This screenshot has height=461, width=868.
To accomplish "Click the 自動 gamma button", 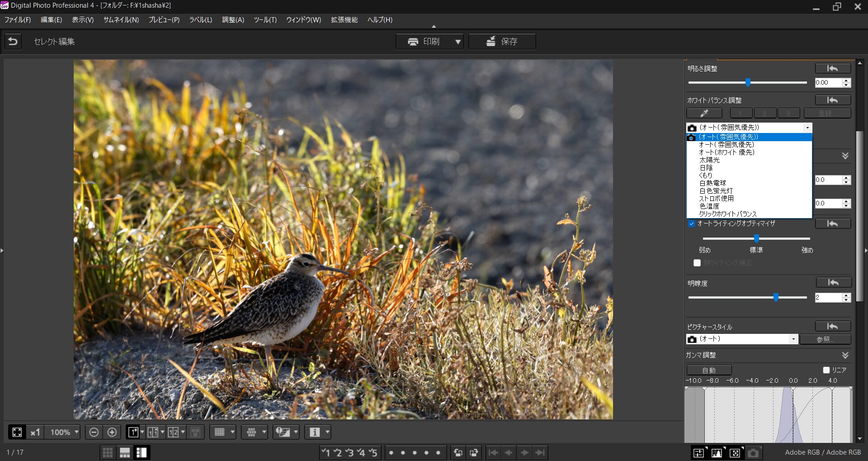I will coord(708,370).
